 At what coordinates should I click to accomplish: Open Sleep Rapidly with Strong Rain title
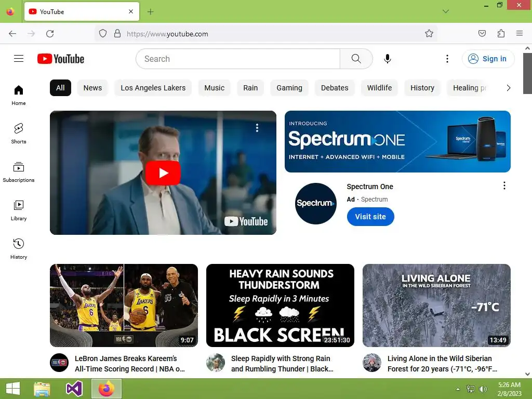pyautogui.click(x=282, y=363)
